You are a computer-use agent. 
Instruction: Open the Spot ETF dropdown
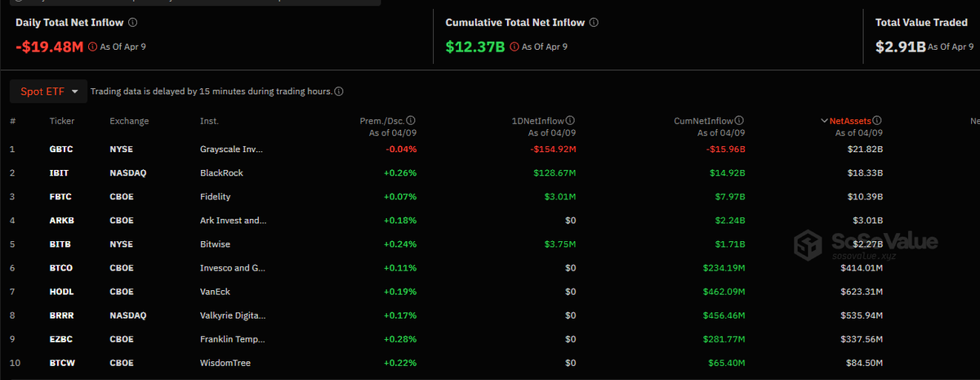[x=48, y=92]
